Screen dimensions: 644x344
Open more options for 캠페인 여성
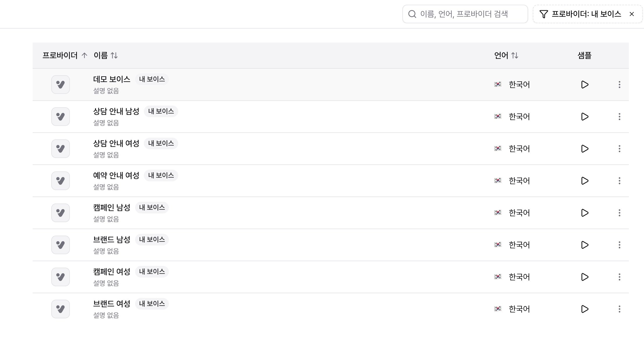click(x=620, y=277)
